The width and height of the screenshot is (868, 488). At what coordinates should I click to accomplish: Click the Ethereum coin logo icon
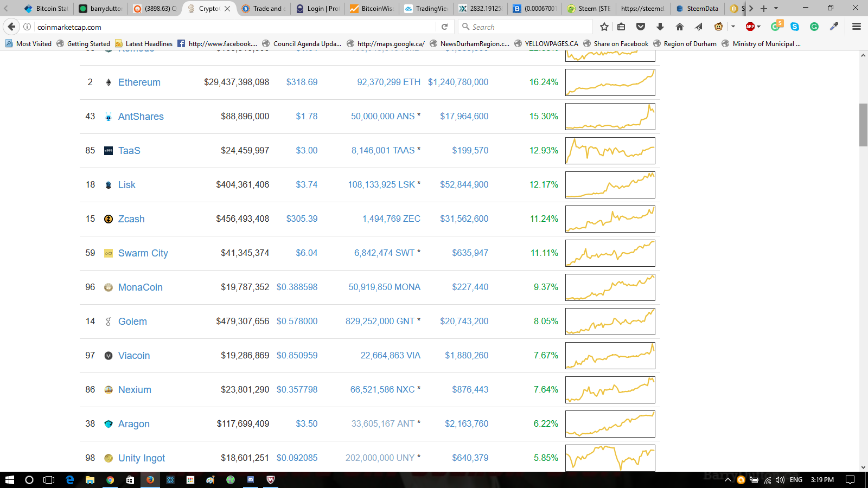click(108, 82)
